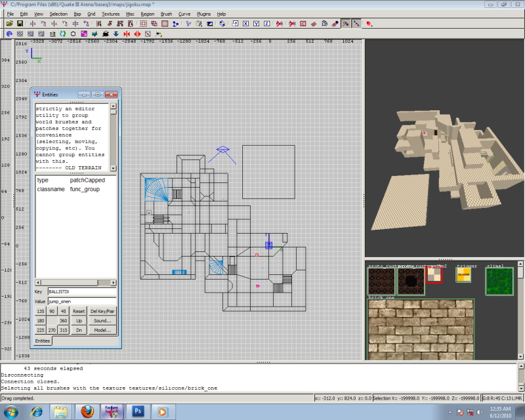The height and width of the screenshot is (420, 525).
Task: Toggle the scale Z lock button
Action: tap(267, 24)
